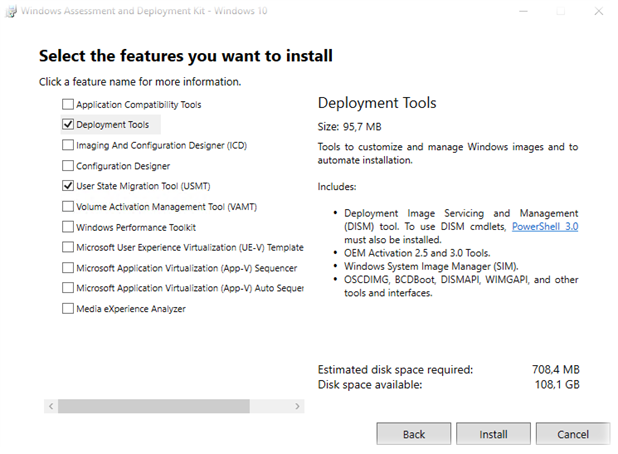Check the App-V Auto Sequencer checkbox

[x=68, y=288]
